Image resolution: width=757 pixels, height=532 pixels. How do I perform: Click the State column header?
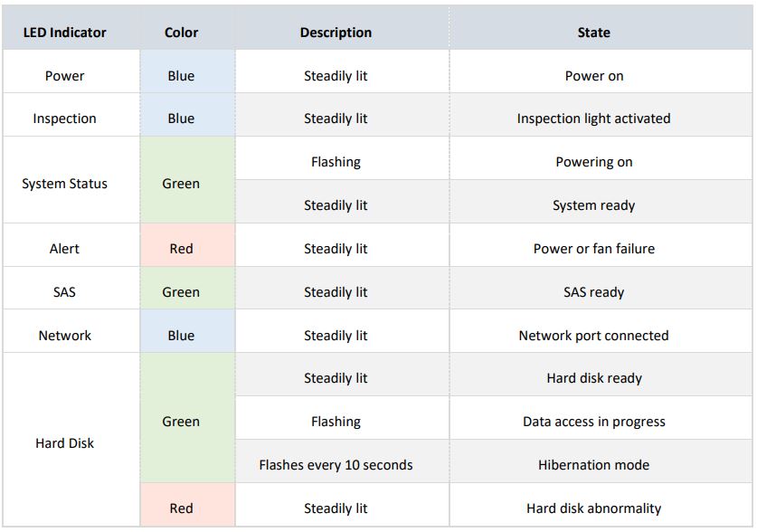(x=593, y=33)
